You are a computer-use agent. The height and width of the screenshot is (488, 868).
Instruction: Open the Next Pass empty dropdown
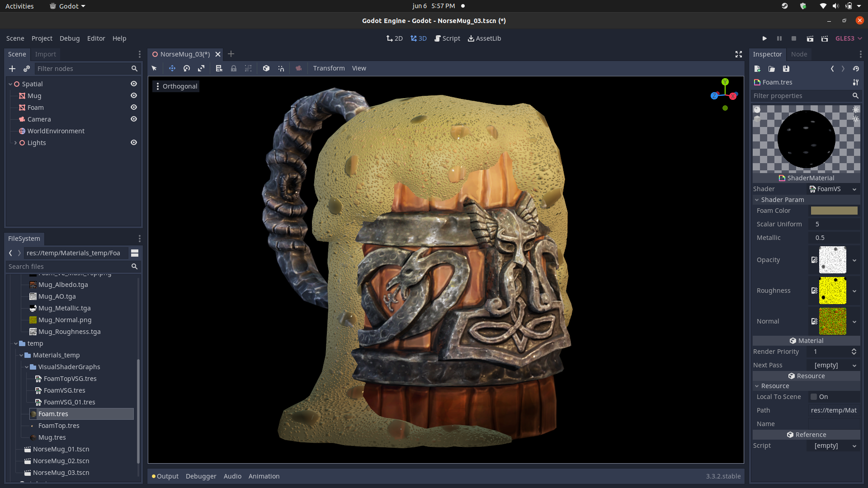854,365
